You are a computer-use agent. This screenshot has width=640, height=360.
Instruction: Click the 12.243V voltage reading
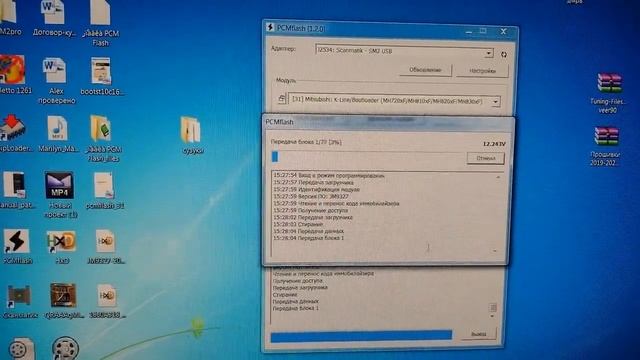(x=494, y=144)
